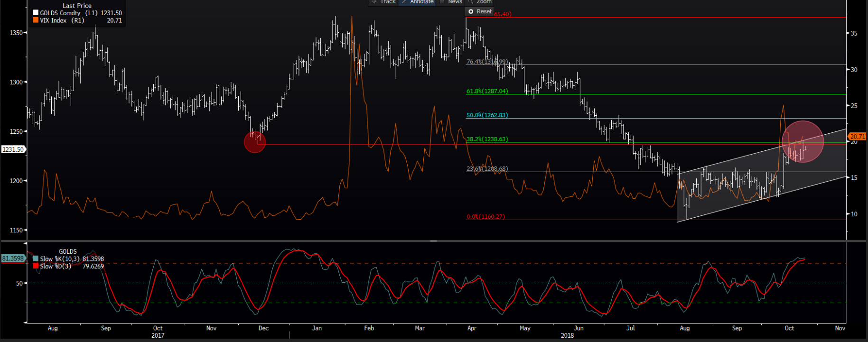Click the 25 right axis label

[854, 106]
